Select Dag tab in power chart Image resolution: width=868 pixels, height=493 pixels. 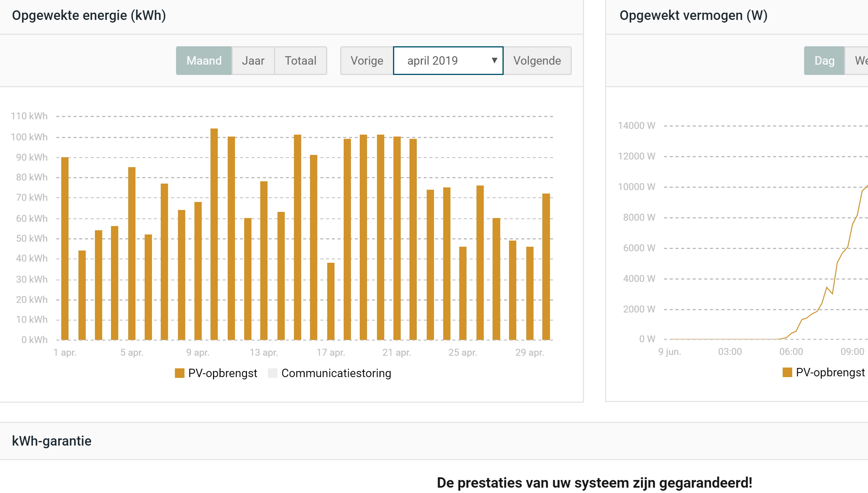[824, 60]
